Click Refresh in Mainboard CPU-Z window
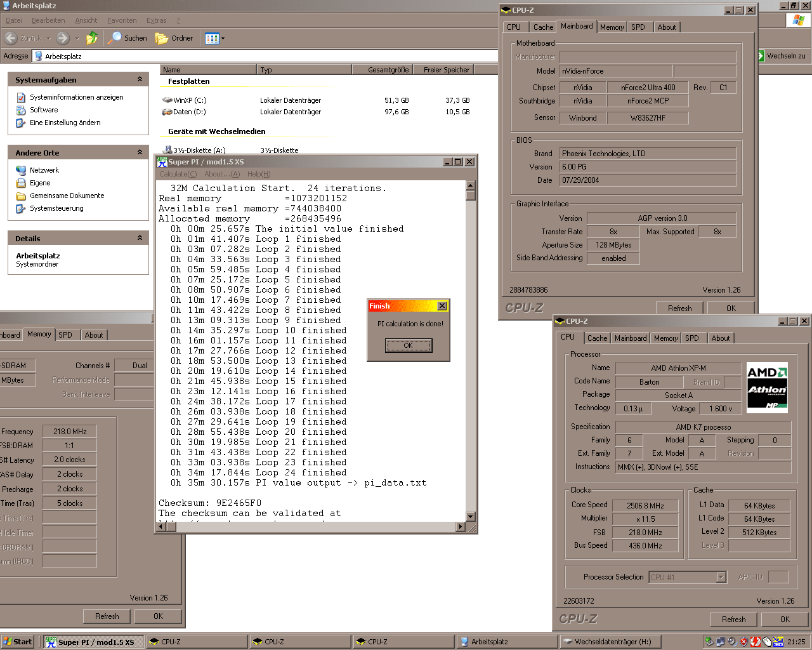This screenshot has height=650, width=812. [x=680, y=308]
